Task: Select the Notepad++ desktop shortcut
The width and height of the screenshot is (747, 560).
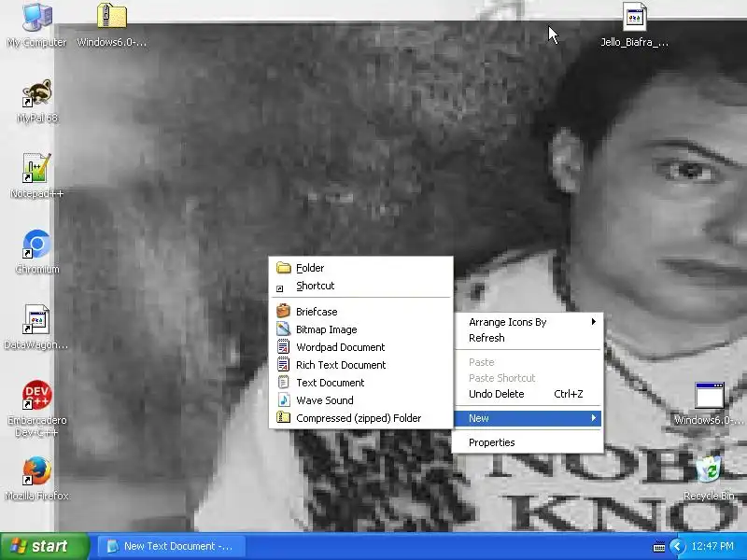Action: [x=36, y=176]
